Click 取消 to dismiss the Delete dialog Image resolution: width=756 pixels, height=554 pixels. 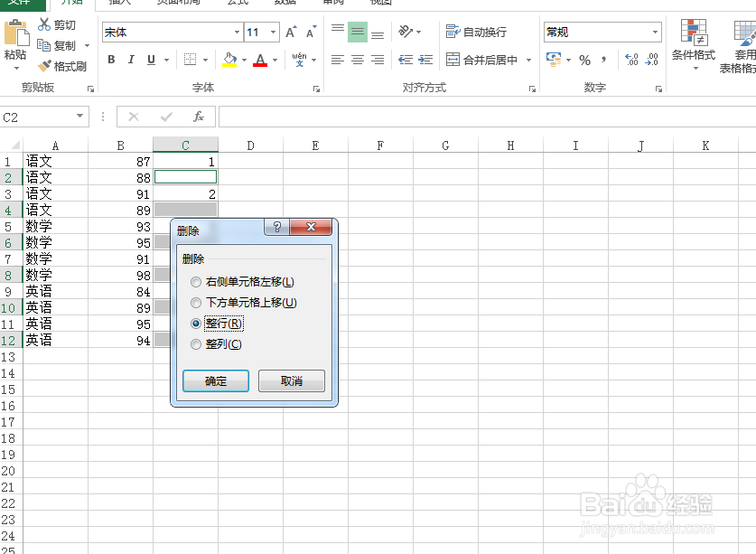click(x=292, y=380)
